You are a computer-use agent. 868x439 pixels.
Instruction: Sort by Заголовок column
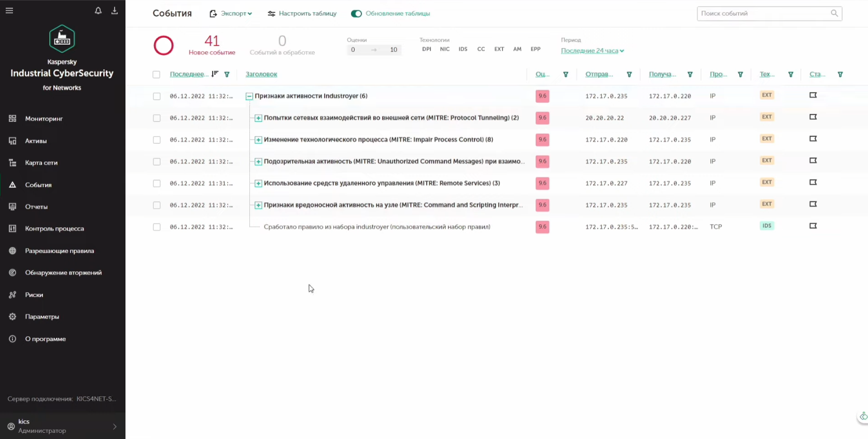coord(261,74)
